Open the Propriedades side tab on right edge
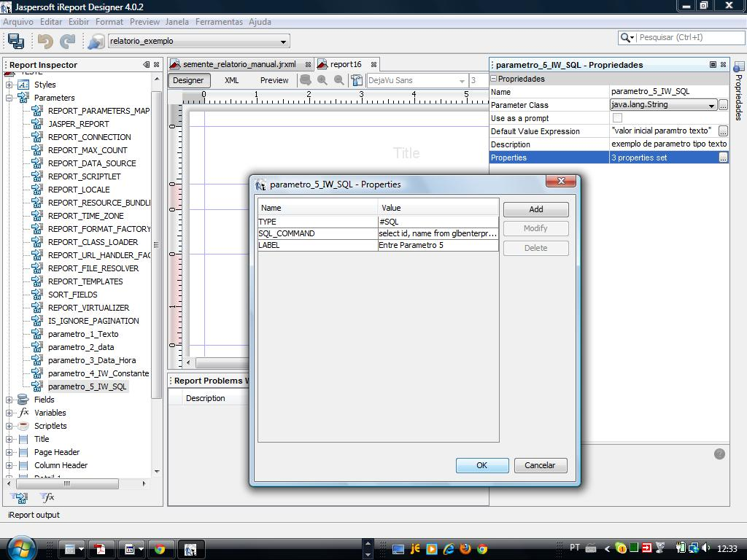 tap(739, 91)
